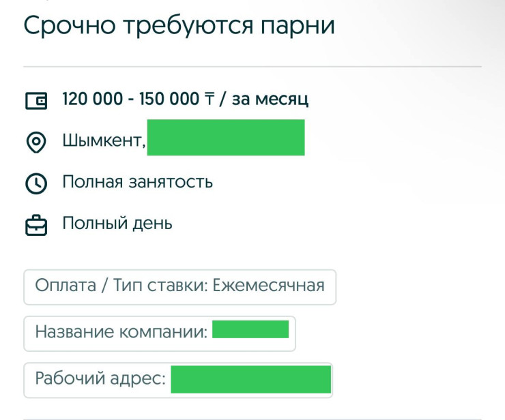Click the "за месяц" salary period text
The height and width of the screenshot is (420, 505).
(x=270, y=100)
